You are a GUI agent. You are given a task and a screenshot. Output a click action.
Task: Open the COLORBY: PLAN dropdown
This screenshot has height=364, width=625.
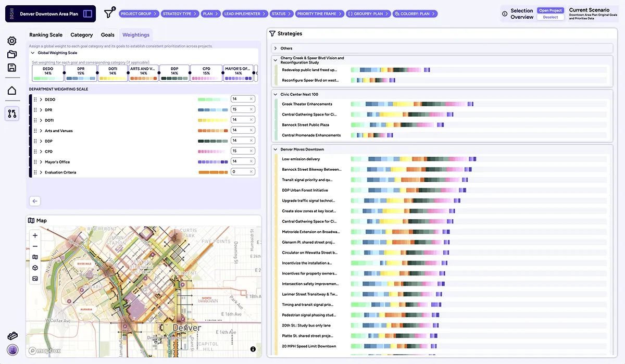point(415,14)
